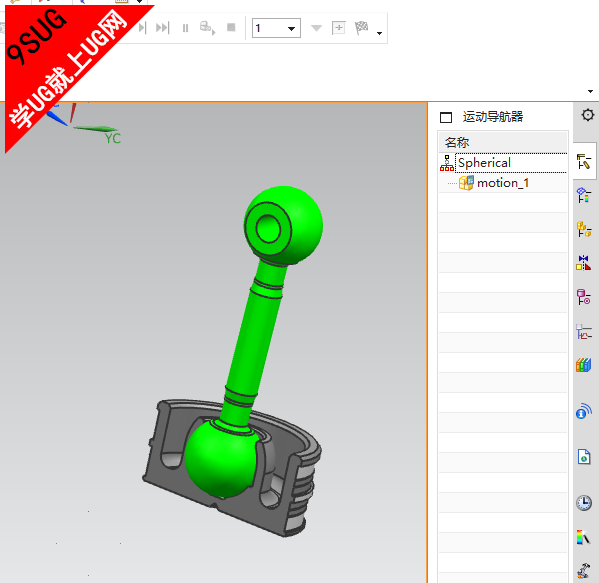The height and width of the screenshot is (583, 599).
Task: Click the 运动导航器 panel title
Action: 493,117
